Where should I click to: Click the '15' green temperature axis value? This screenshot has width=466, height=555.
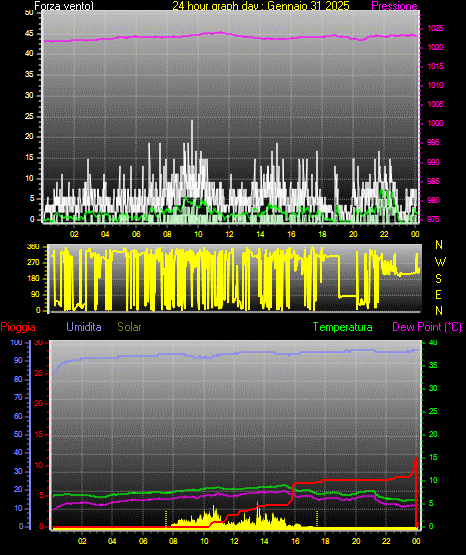(433, 457)
